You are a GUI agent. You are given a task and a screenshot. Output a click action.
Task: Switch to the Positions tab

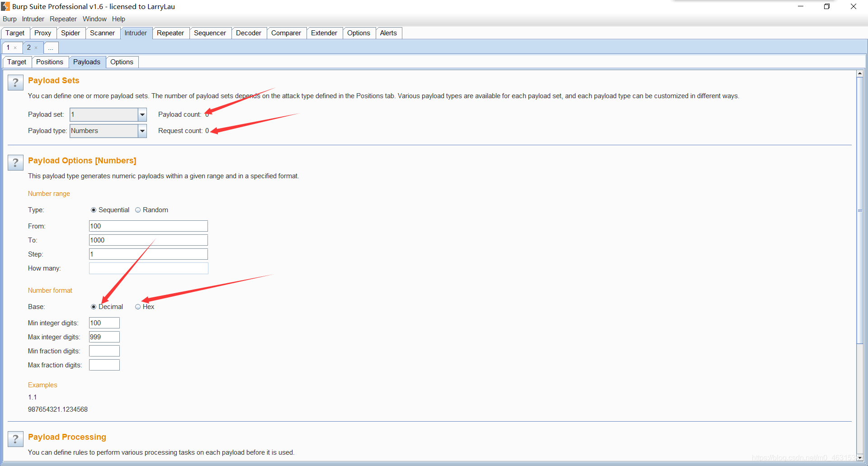(x=50, y=62)
